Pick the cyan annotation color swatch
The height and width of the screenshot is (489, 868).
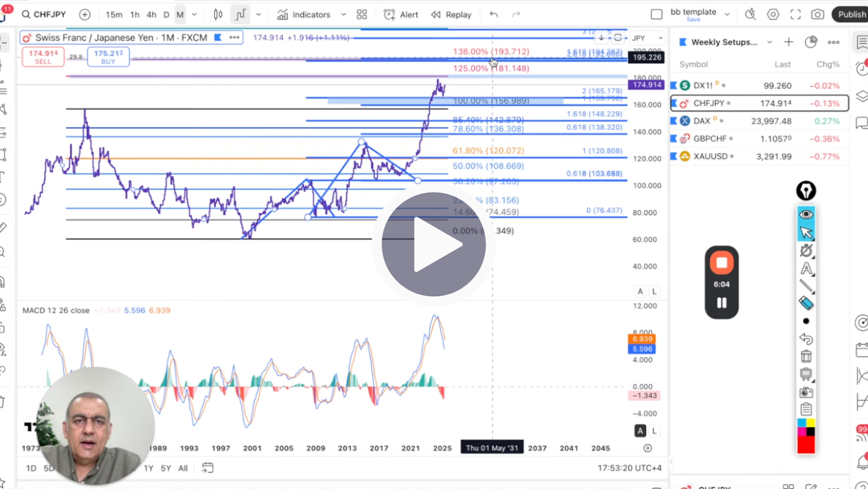(x=802, y=423)
